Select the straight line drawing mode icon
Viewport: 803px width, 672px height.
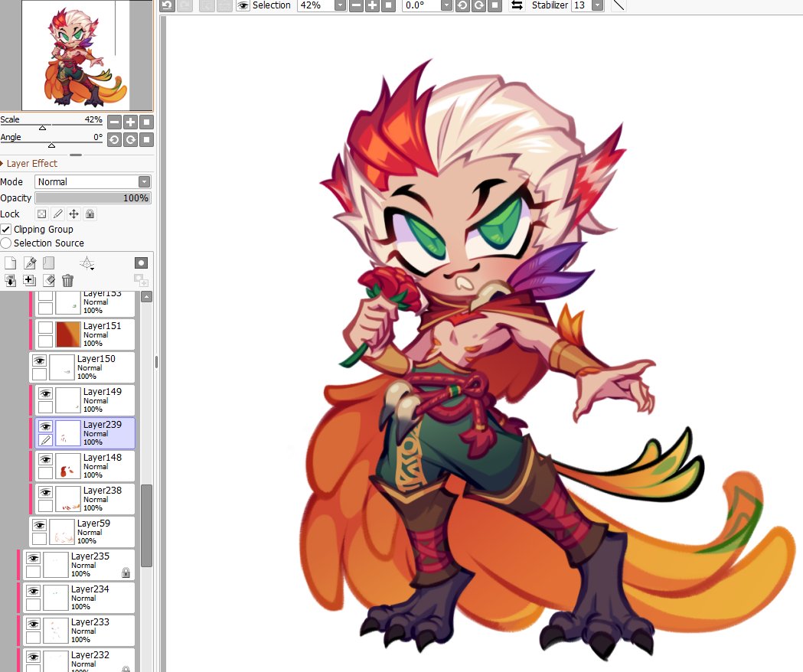619,5
